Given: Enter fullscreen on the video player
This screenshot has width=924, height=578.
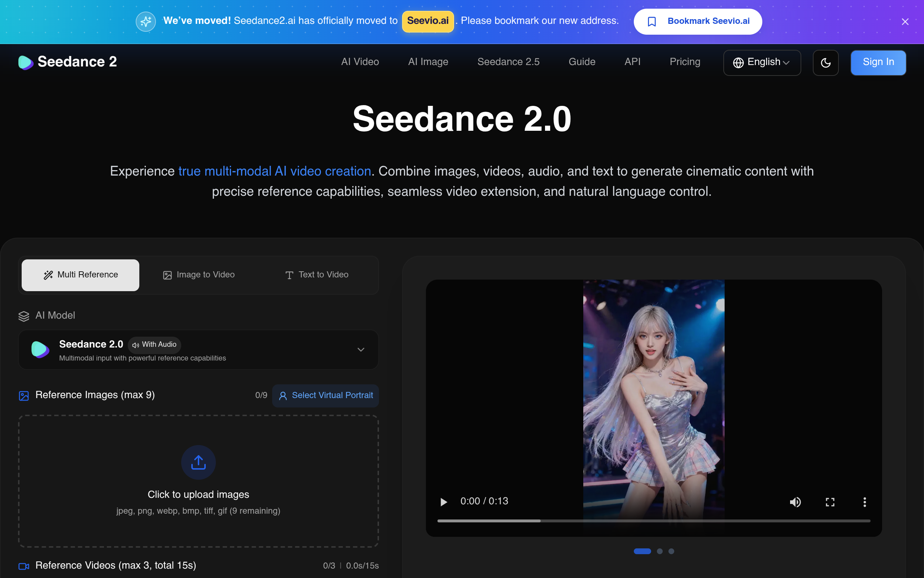Looking at the screenshot, I should (830, 502).
